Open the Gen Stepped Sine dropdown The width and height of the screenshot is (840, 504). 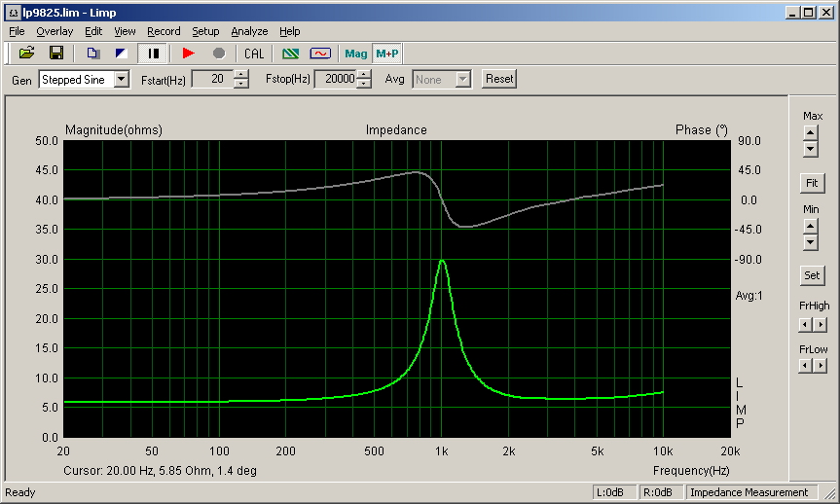[121, 80]
